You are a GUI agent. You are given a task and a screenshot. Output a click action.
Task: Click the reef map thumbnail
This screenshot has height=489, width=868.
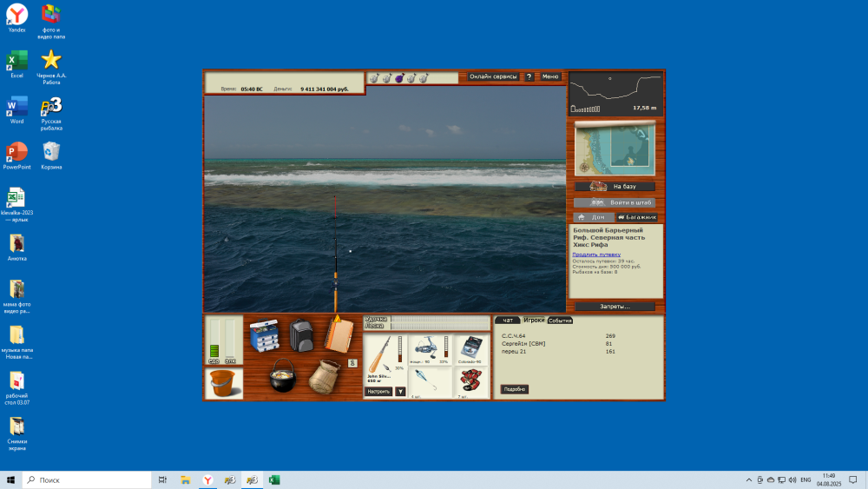[615, 148]
